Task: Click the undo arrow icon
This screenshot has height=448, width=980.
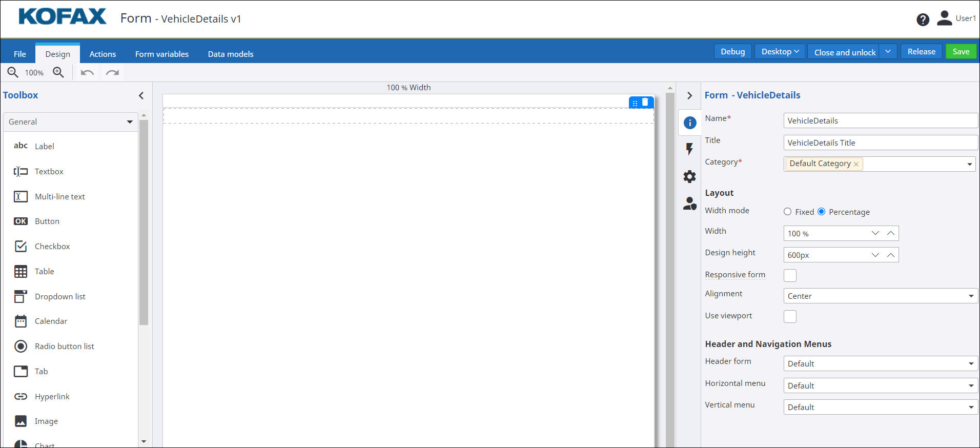Action: point(87,72)
